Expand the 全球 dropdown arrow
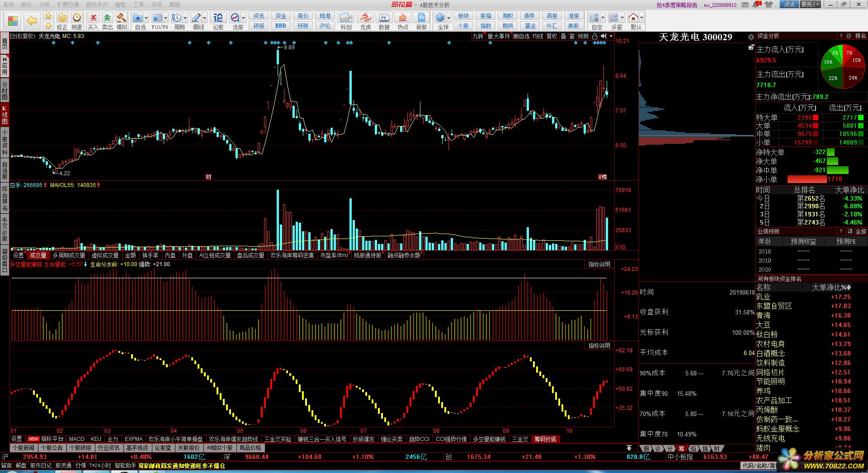This screenshot has width=868, height=473. [x=449, y=18]
